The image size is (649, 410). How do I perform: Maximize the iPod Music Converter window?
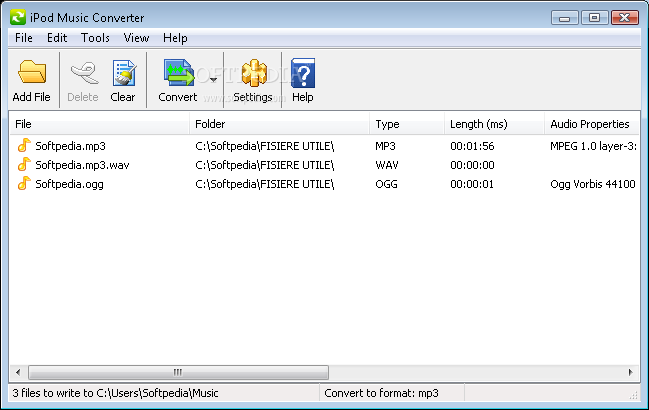595,18
